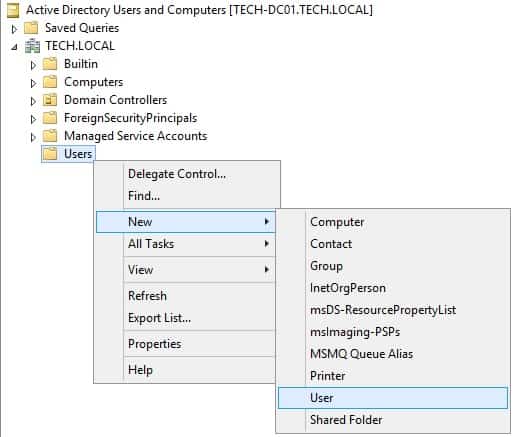Click the Active Directory Users and Computers root icon
The width and height of the screenshot is (522, 437).
point(13,10)
